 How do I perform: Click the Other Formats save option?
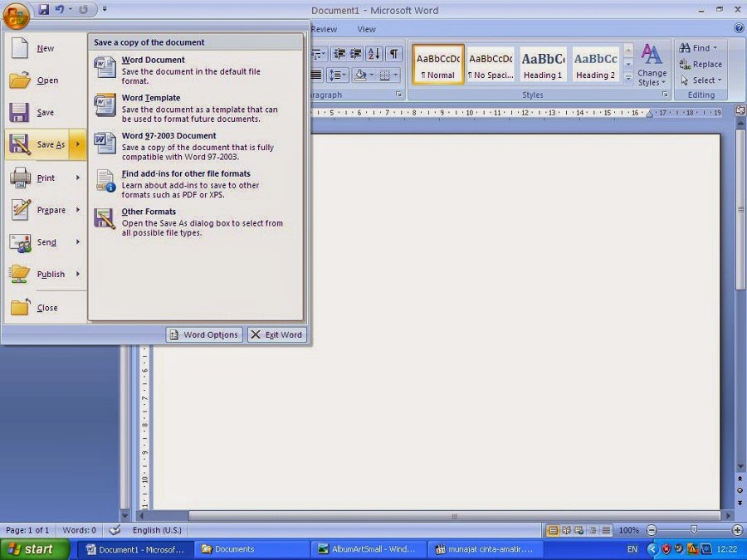[195, 222]
